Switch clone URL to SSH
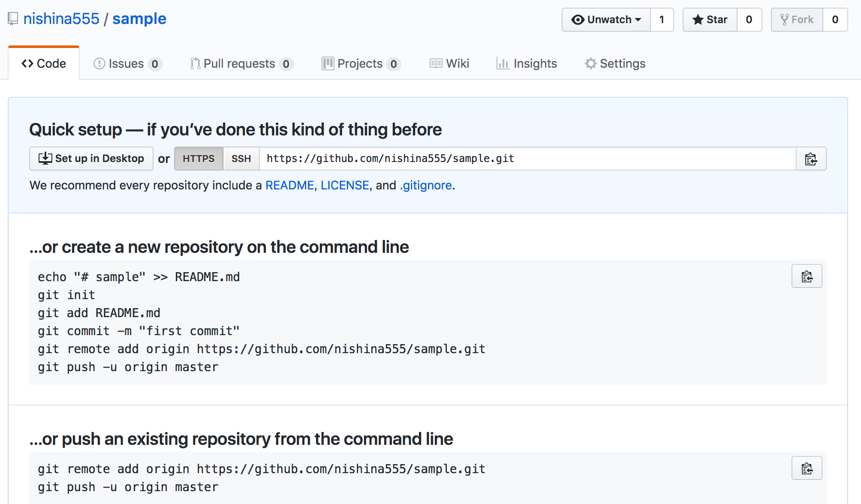 pyautogui.click(x=241, y=159)
